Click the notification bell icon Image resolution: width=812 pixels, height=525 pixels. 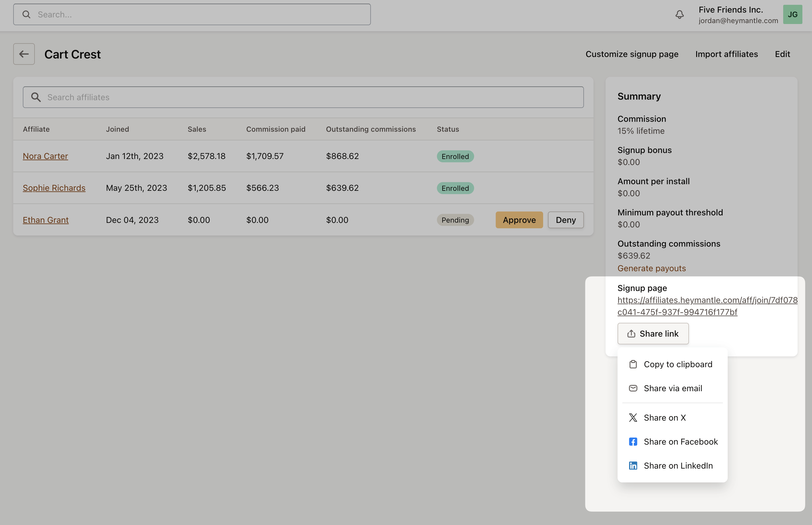tap(679, 14)
